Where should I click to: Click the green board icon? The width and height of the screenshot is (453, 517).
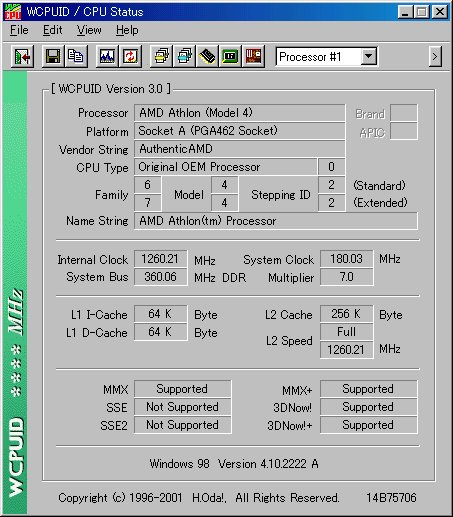click(x=230, y=57)
